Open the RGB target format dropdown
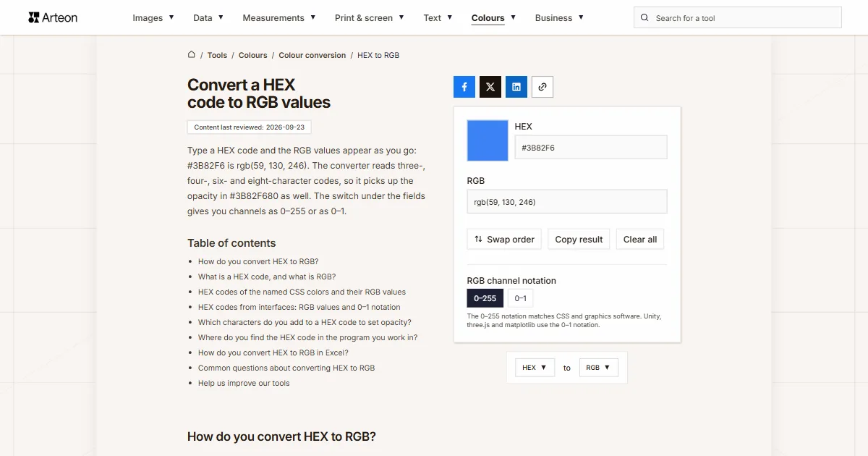Screen dimensions: 868x456 (599, 368)
